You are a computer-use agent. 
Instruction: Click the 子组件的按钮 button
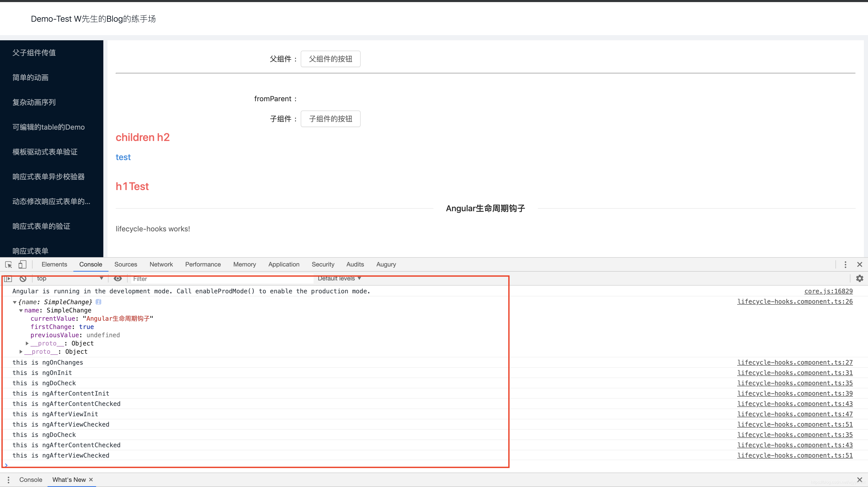[330, 119]
